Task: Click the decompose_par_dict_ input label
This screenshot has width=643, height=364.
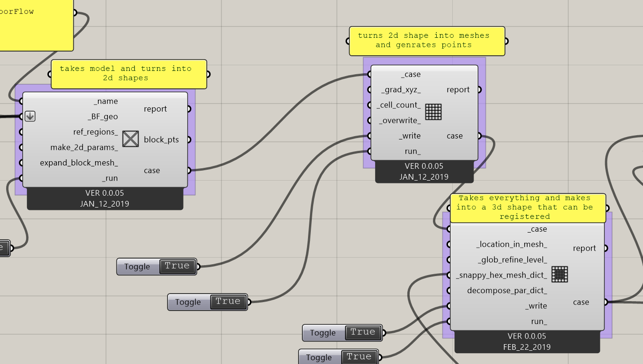Action: (x=507, y=291)
